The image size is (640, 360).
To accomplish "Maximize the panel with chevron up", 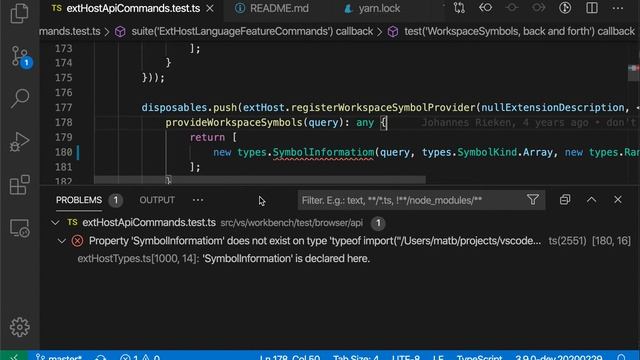I will pyautogui.click(x=591, y=200).
